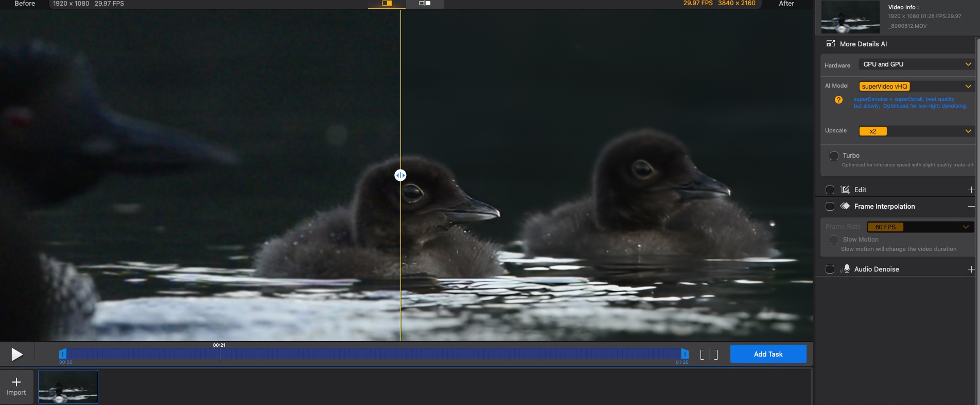Click the output resolution 3840 x 2160
This screenshot has width=980, height=405.
click(737, 4)
